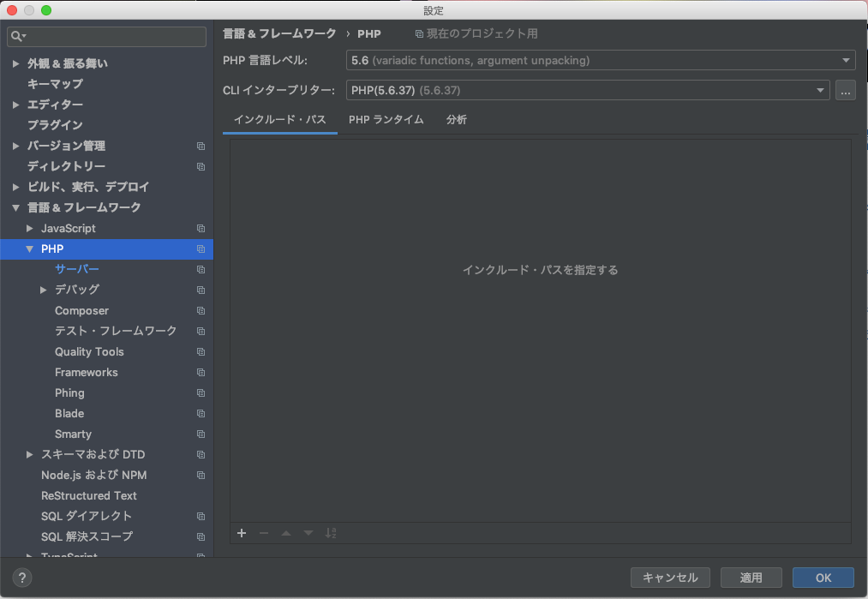The height and width of the screenshot is (599, 868).
Task: Click the project-scope icon beside JavaScript
Action: (x=200, y=228)
